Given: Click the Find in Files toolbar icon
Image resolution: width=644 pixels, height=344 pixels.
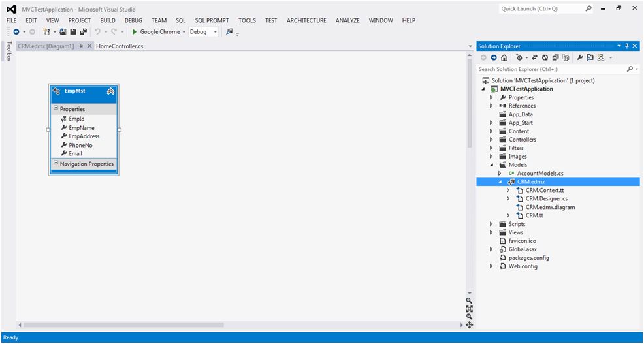Looking at the screenshot, I should pyautogui.click(x=229, y=31).
